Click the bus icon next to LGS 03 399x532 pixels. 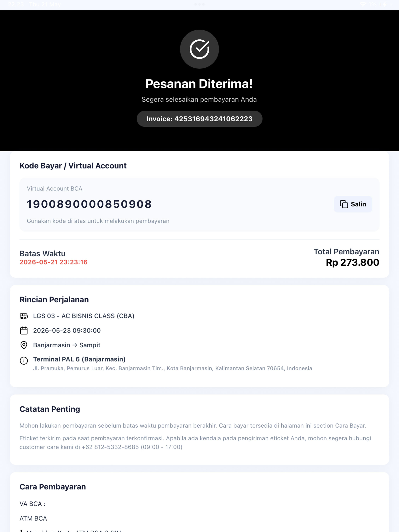(24, 316)
